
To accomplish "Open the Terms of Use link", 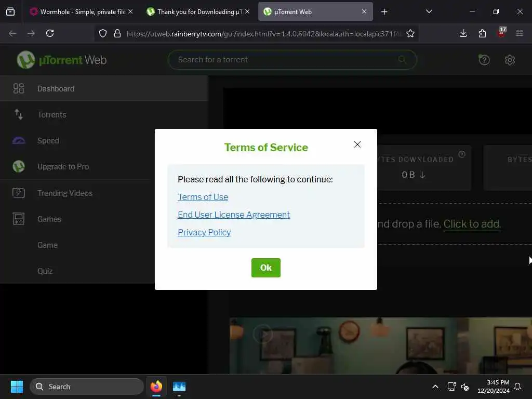I will click(203, 197).
